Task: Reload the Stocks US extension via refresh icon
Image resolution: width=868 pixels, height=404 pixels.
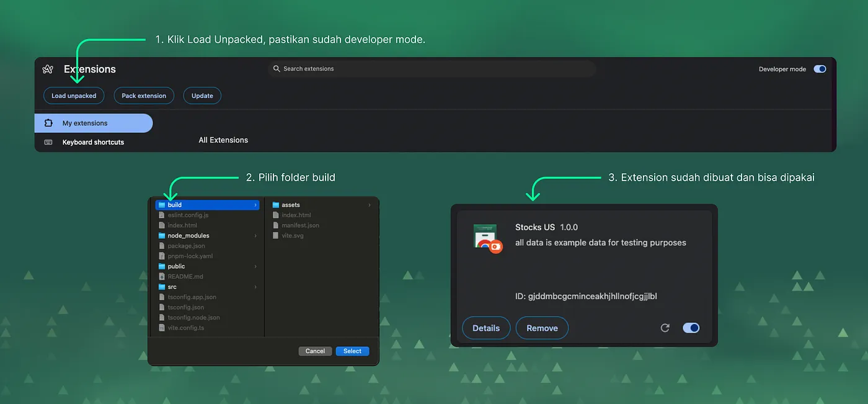Action: point(665,328)
